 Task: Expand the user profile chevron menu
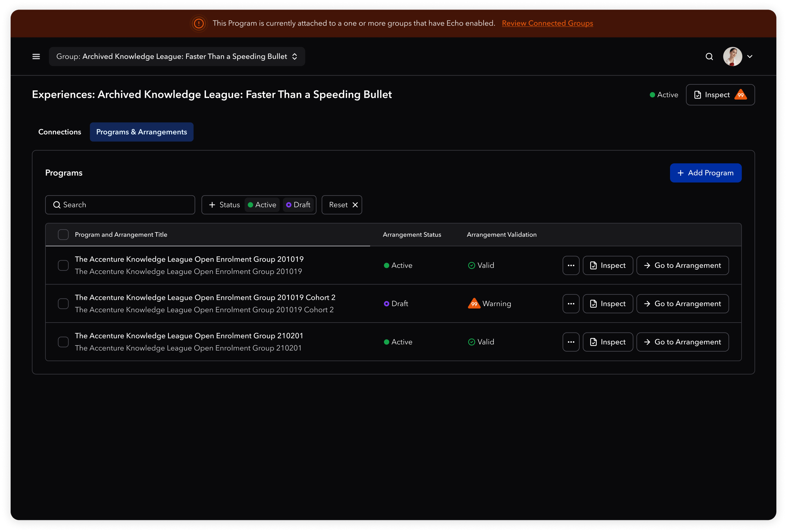coord(750,57)
